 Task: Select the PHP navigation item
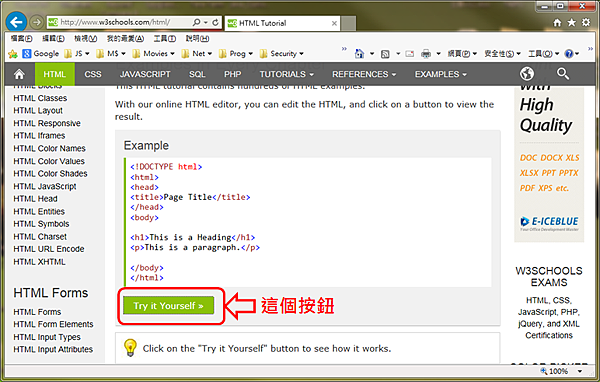[233, 74]
